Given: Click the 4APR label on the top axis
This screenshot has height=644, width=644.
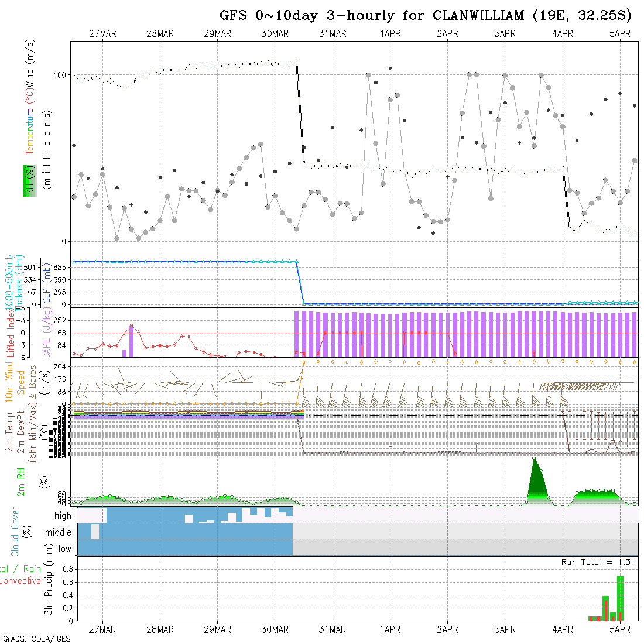Looking at the screenshot, I should point(563,34).
